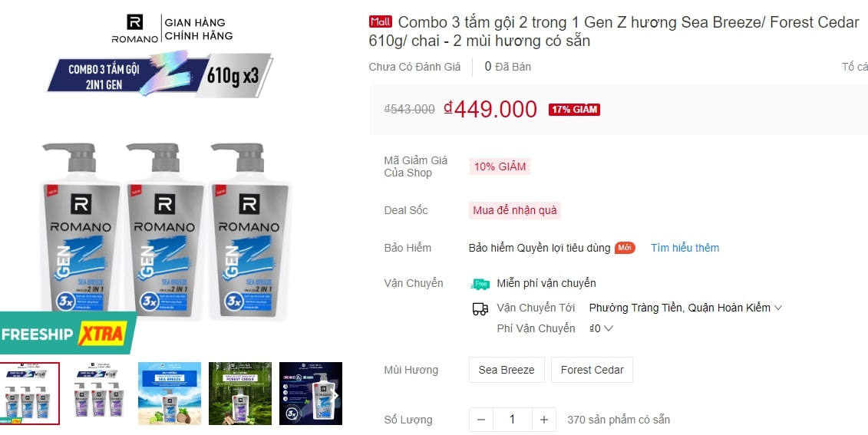The image size is (868, 435).
Task: Click the quantity input field showing 1
Action: pos(512,420)
